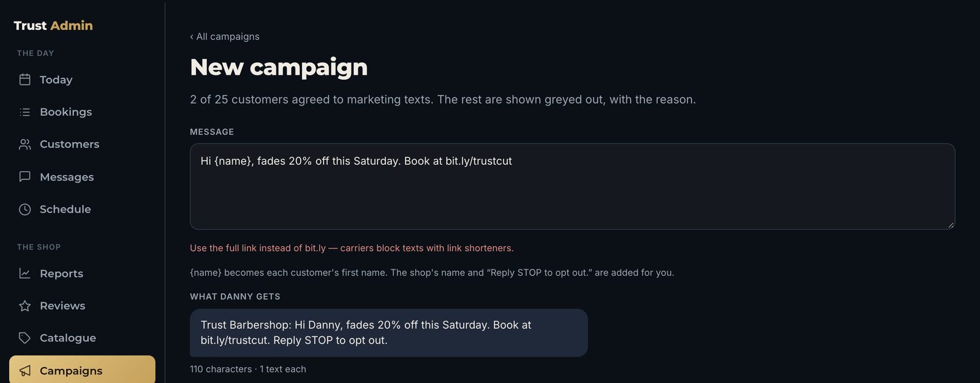
Task: Click the speech bubble Messages icon
Action: click(x=24, y=176)
